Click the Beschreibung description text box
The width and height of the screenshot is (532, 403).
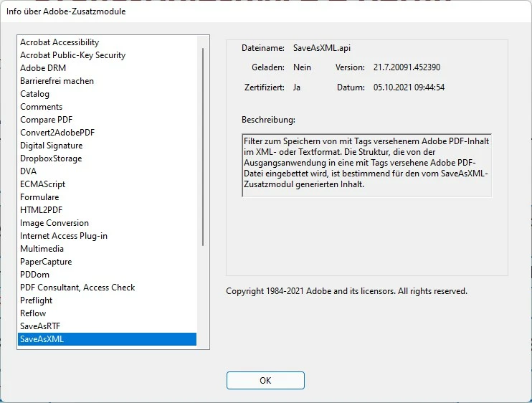366,165
